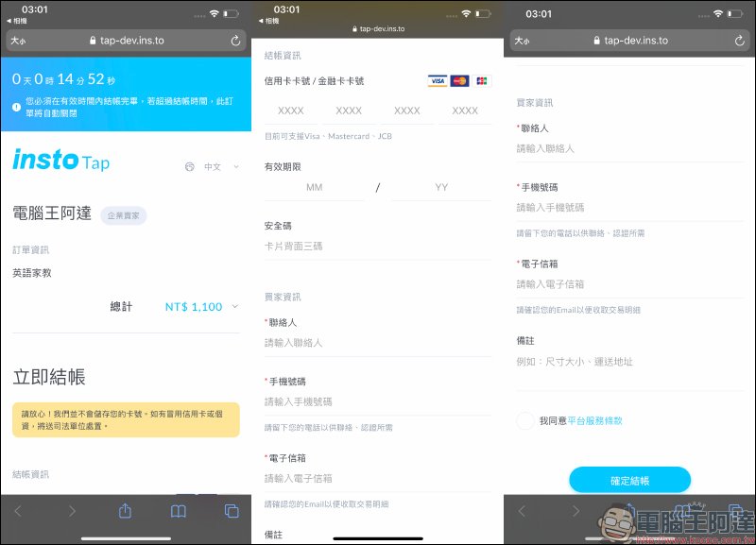This screenshot has height=545, width=756.
Task: Click the 立即結帳 heading
Action: [49, 377]
